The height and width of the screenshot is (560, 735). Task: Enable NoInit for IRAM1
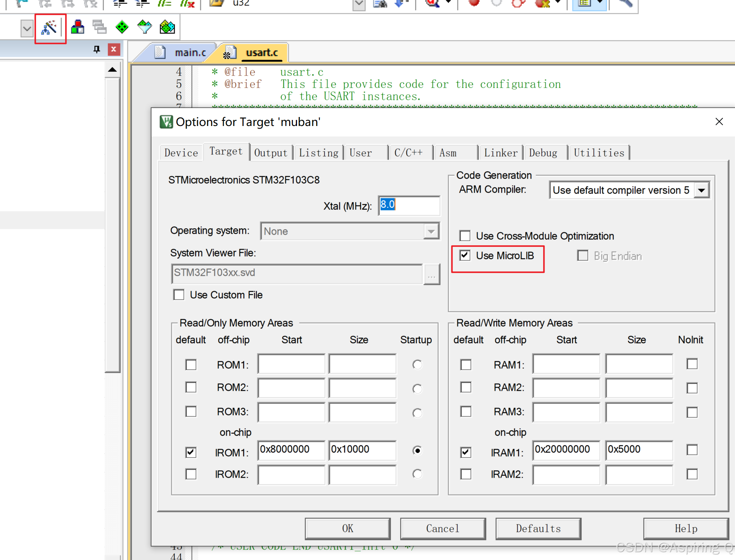tap(692, 450)
